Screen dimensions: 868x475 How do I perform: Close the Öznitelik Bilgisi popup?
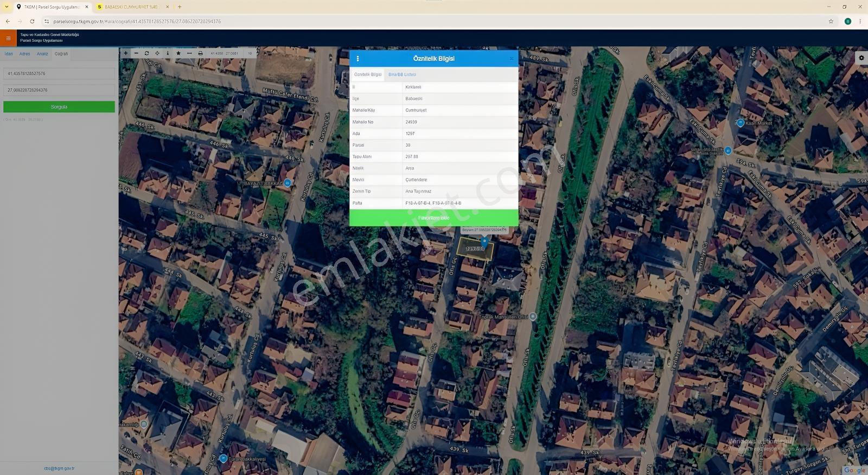click(x=511, y=59)
